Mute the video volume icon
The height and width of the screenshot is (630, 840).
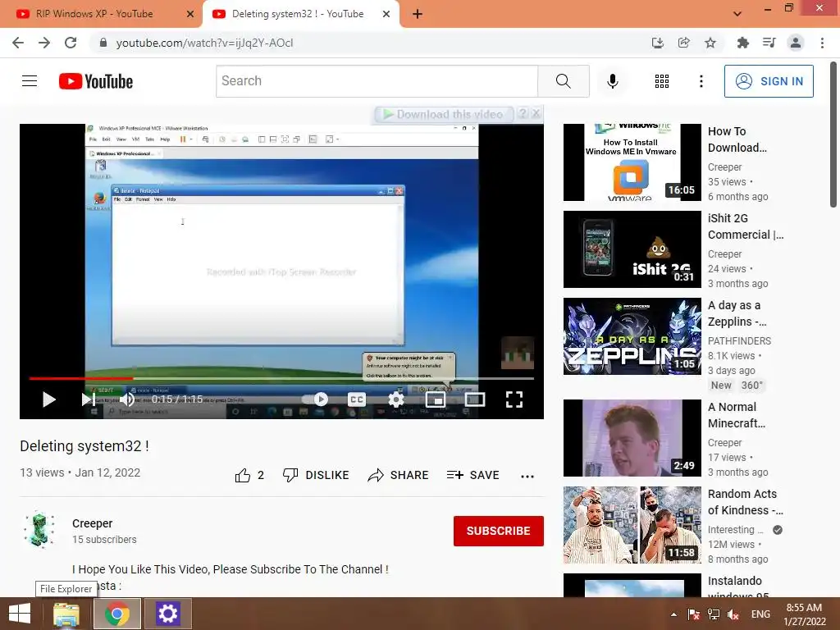click(x=127, y=399)
